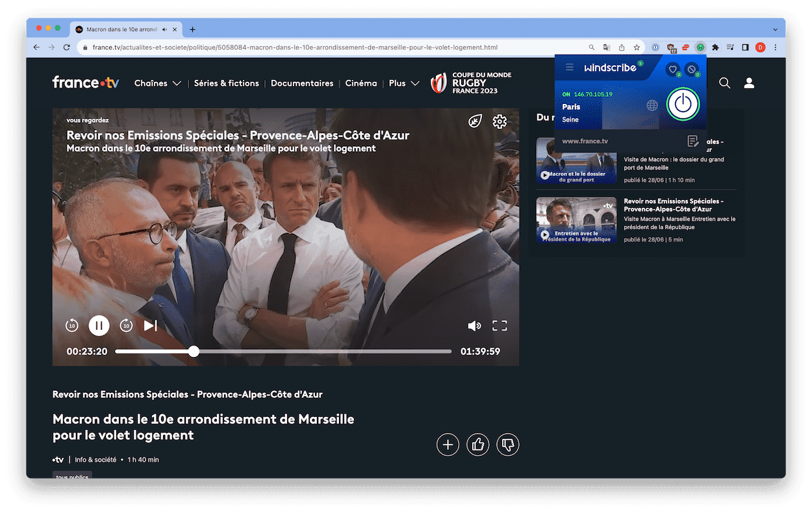Expand the tab search chevron

[775, 29]
